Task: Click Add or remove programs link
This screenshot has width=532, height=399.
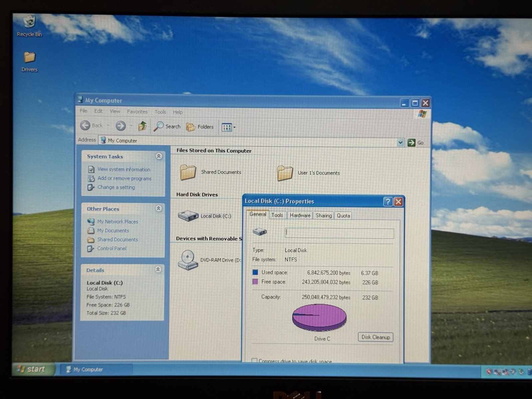Action: tap(124, 178)
